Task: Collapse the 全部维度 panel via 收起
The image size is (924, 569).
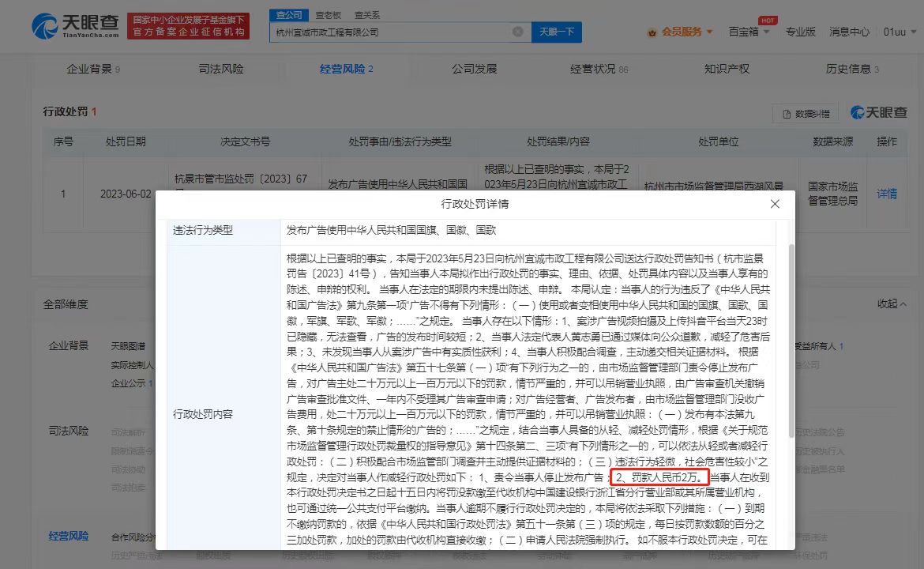Action: (x=892, y=304)
